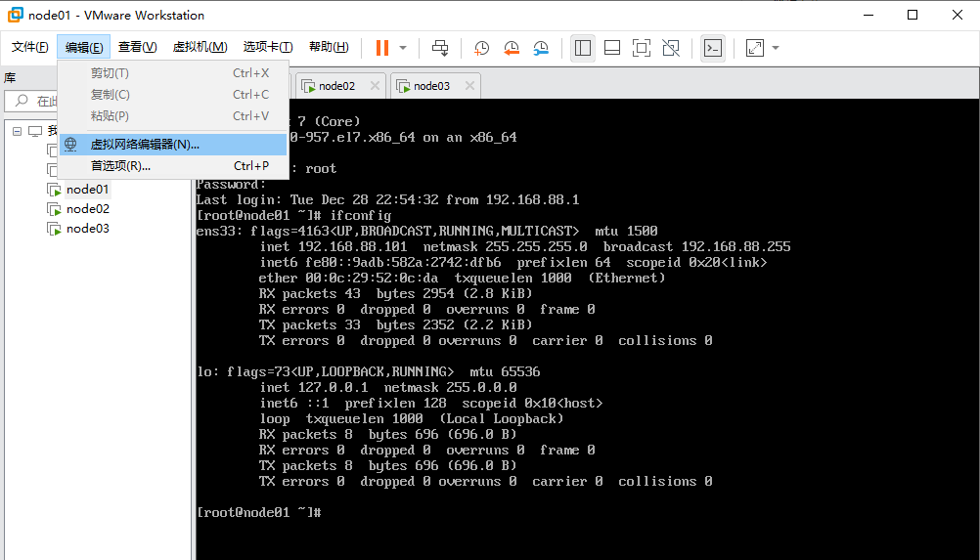Click Send Ctrl+Alt+Del toolbar icon
Screen dimensions: 980x560
pyautogui.click(x=440, y=48)
